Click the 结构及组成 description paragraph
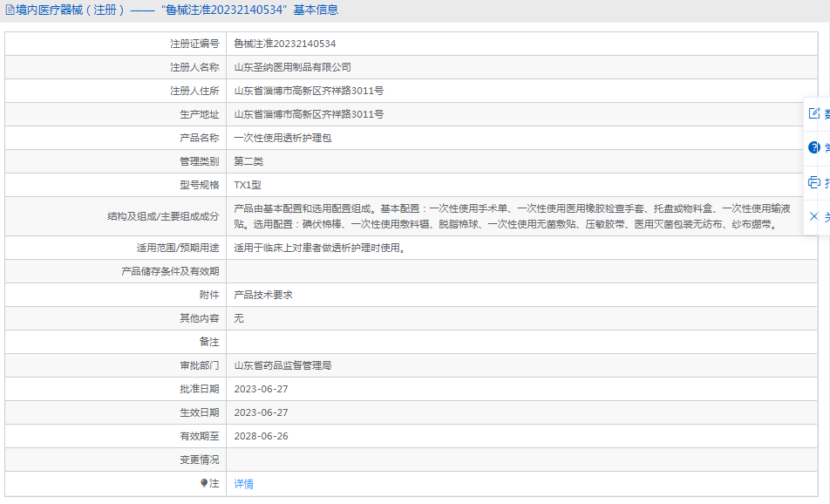Screen dimensions: 830x504 pyautogui.click(x=513, y=216)
